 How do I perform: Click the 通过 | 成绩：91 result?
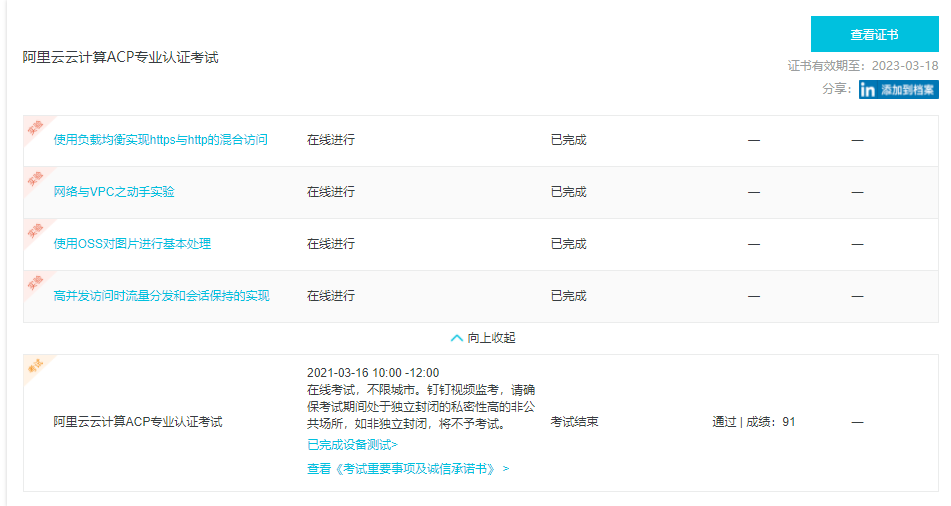click(753, 422)
